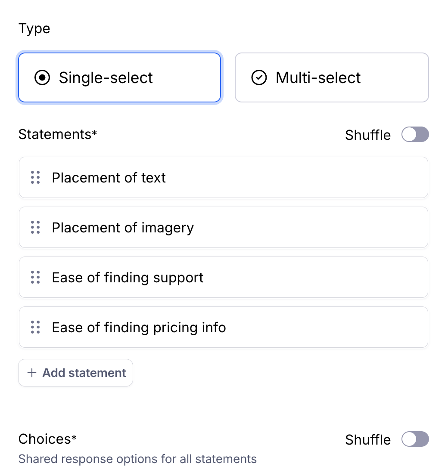This screenshot has height=476, width=448.
Task: Click drag handle beside Placement of text
Action: pos(35,177)
